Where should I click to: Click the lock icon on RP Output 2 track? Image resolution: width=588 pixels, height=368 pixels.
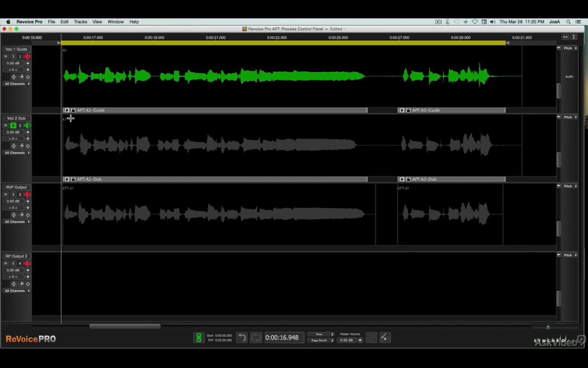click(21, 284)
